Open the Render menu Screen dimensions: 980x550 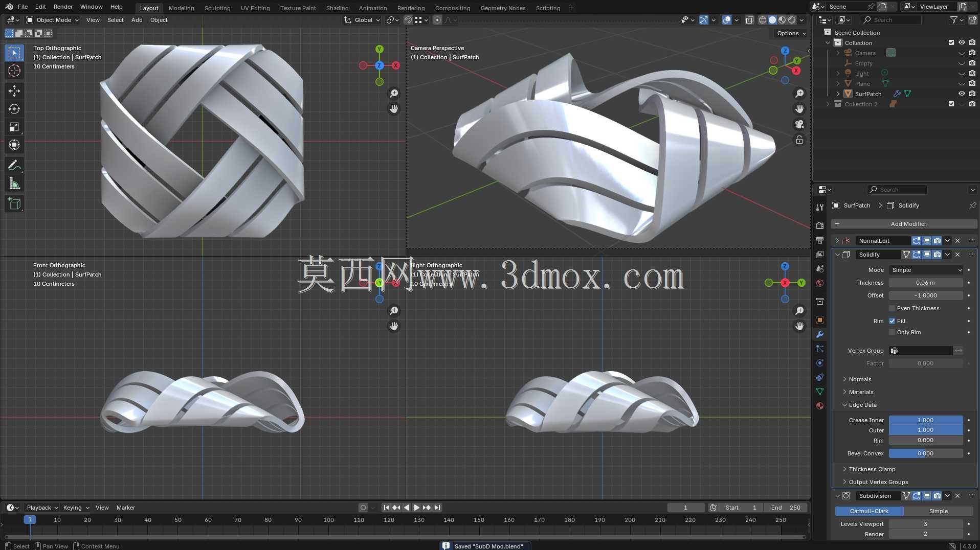click(x=63, y=7)
